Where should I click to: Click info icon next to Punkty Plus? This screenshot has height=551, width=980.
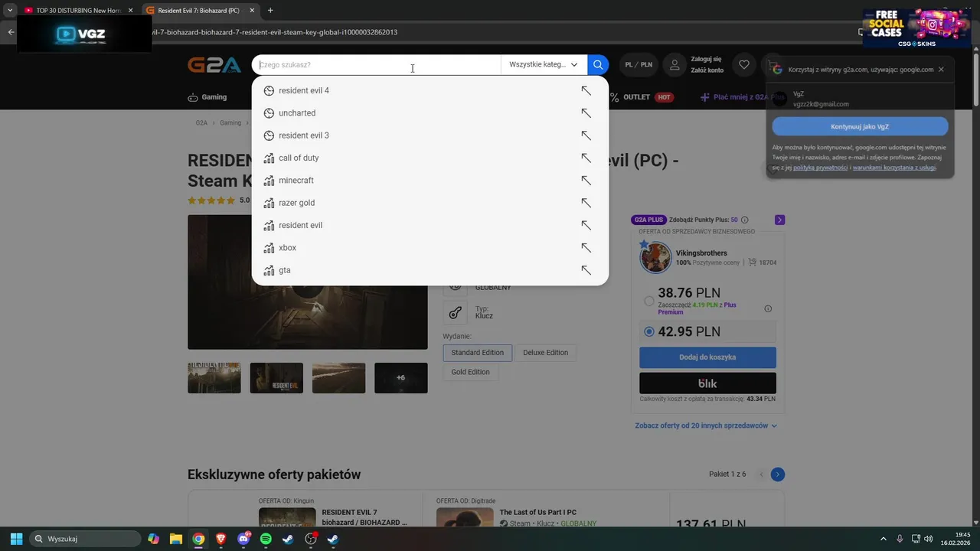[x=745, y=220]
